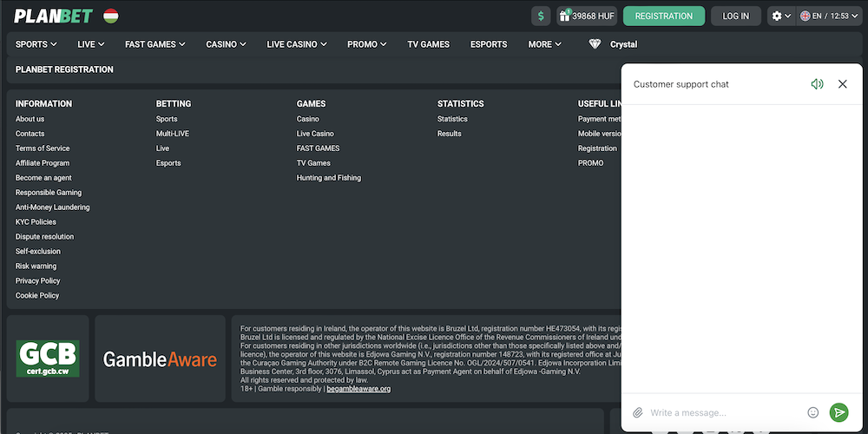The height and width of the screenshot is (434, 868).
Task: Click the dollar sign deposit icon
Action: (x=542, y=16)
